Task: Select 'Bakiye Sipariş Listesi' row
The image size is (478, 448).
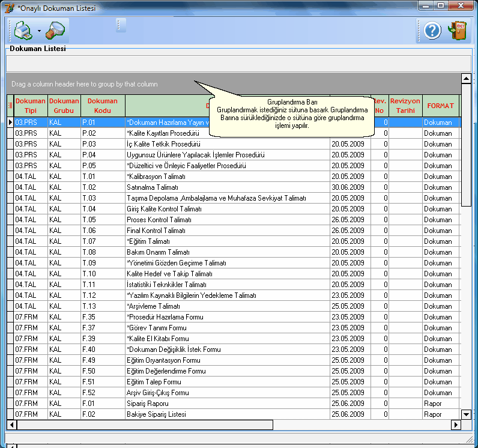Action: click(234, 414)
